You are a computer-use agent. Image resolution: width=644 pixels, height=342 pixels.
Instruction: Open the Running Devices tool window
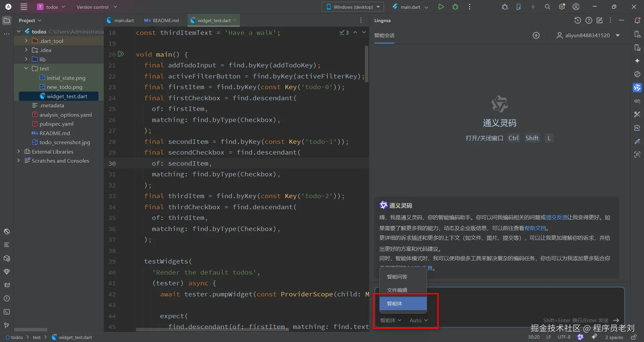point(637,48)
